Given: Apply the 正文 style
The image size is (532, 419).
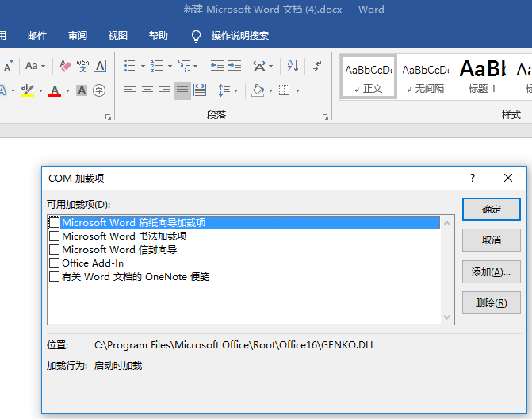Looking at the screenshot, I should click(x=369, y=77).
